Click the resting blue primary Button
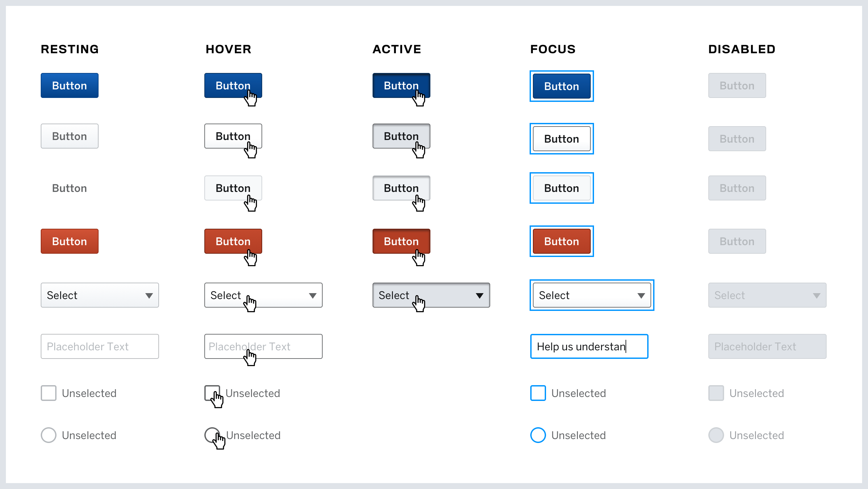868x489 pixels. [x=69, y=85]
